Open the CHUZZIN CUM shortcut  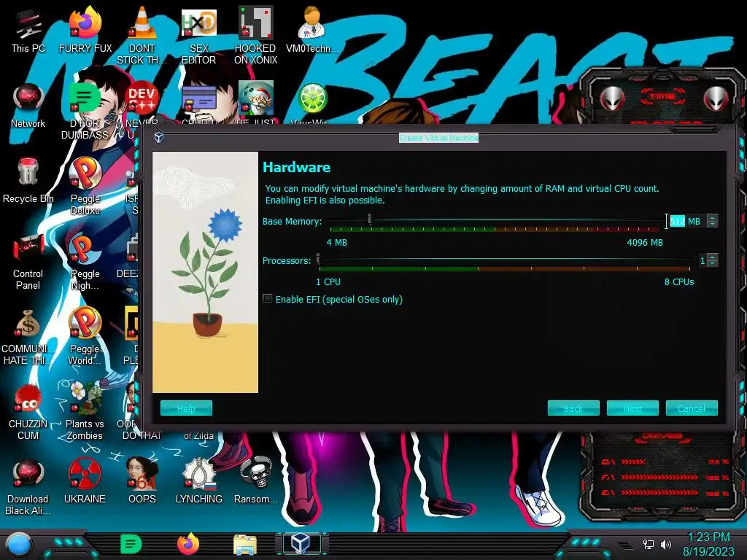(x=28, y=412)
